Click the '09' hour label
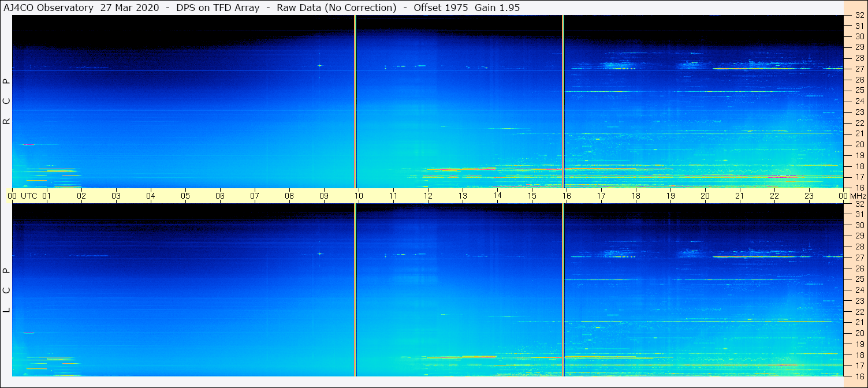 324,196
